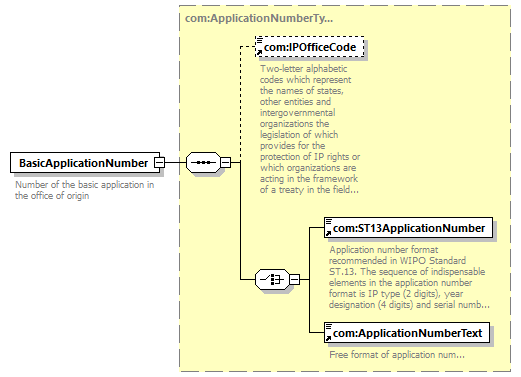This screenshot has height=377, width=521.
Task: Click the reference arrow icon on com:ST13ApplicationNumber
Action: point(328,234)
